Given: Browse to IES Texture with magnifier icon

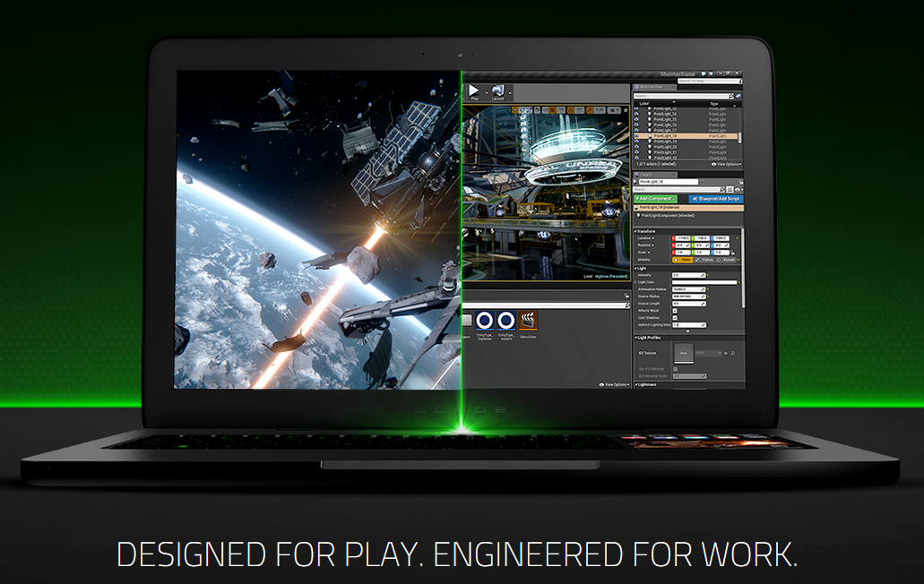Looking at the screenshot, I should point(732,353).
